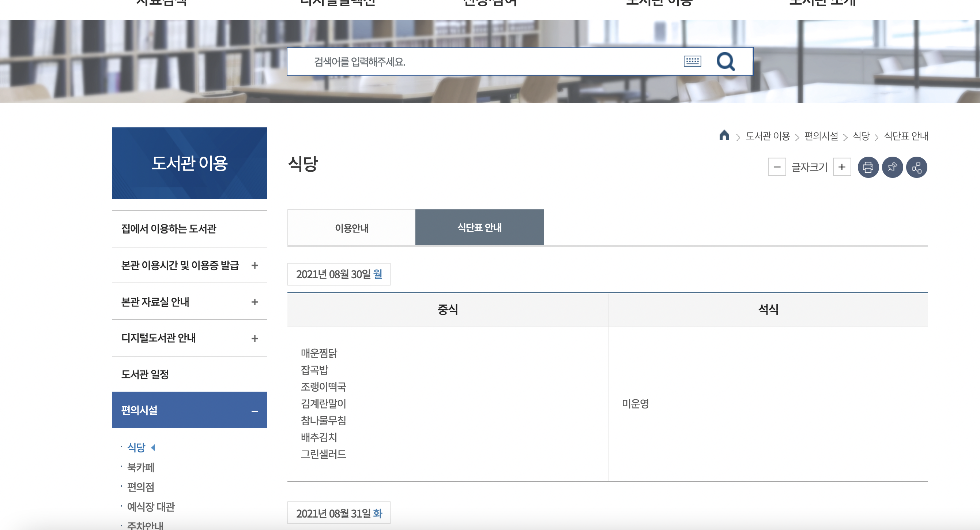Select the 식단표 안내 tab
Viewport: 980px width, 530px height.
coord(479,228)
